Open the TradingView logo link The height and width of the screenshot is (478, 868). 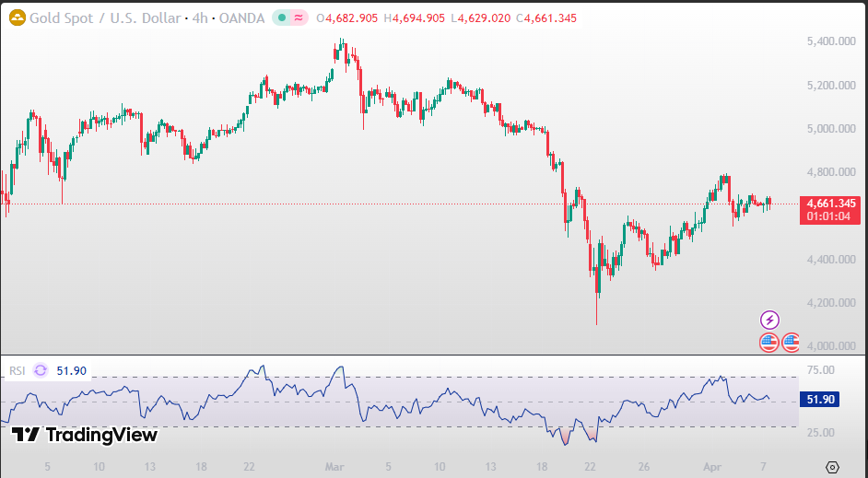pos(85,435)
